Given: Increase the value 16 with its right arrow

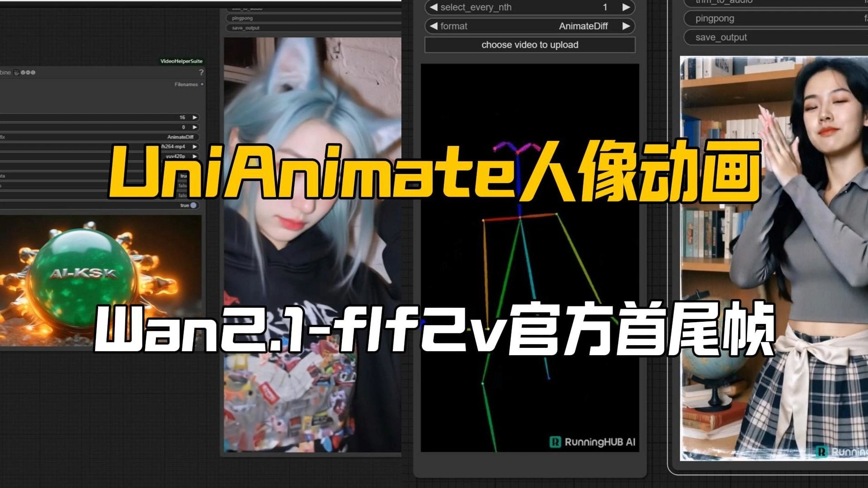Looking at the screenshot, I should tap(195, 117).
